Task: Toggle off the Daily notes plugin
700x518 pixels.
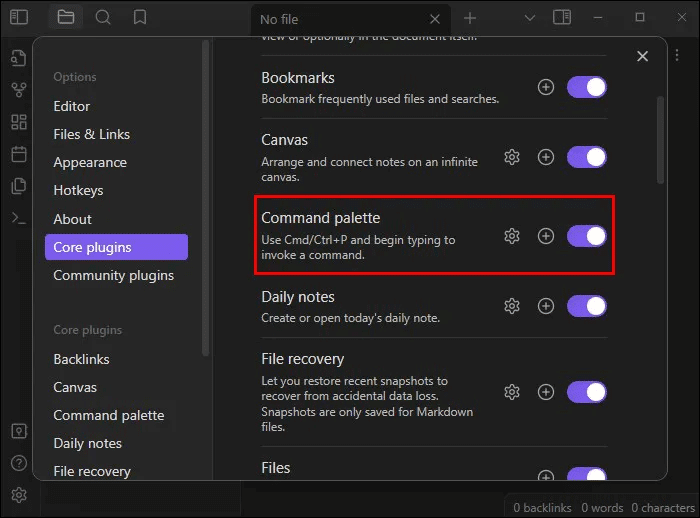Action: [x=587, y=306]
